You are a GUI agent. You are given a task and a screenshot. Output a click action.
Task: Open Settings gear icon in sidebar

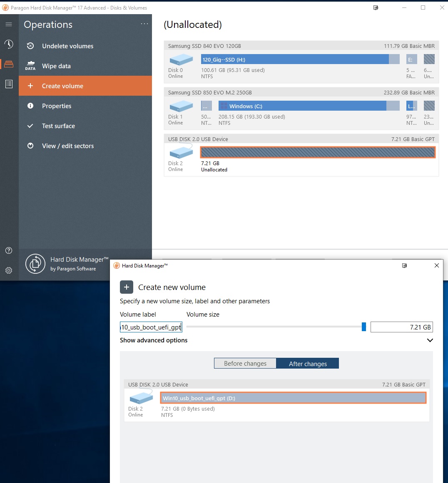tap(9, 270)
